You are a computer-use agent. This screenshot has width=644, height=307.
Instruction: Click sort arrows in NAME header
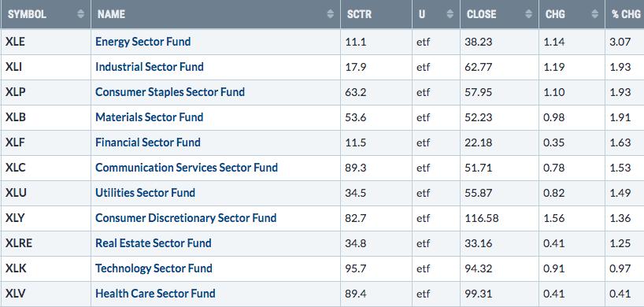coord(330,14)
